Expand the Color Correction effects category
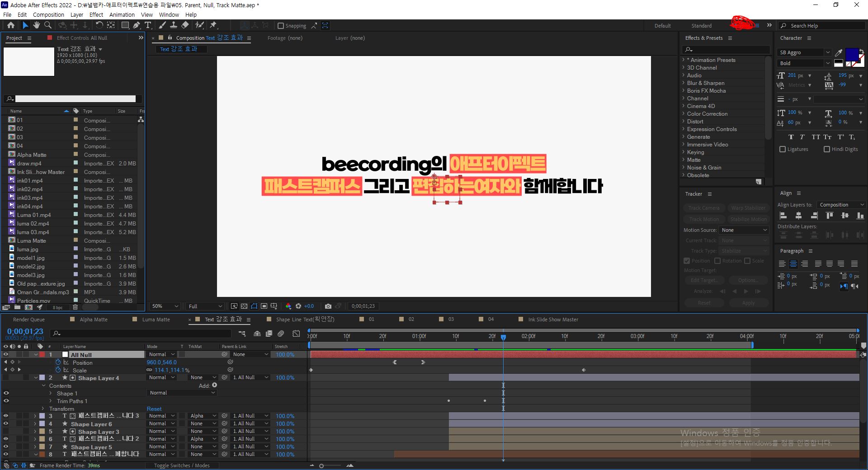868x470 pixels. (684, 113)
